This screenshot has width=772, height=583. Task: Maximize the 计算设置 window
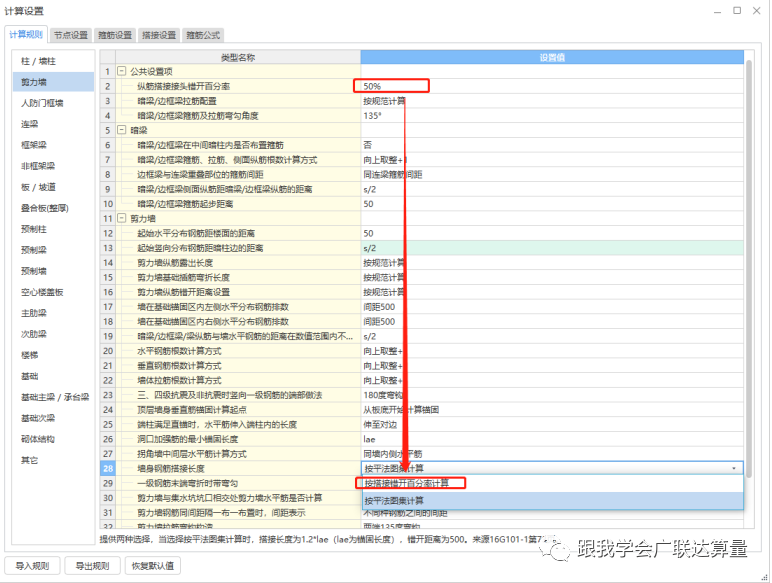coord(737,10)
